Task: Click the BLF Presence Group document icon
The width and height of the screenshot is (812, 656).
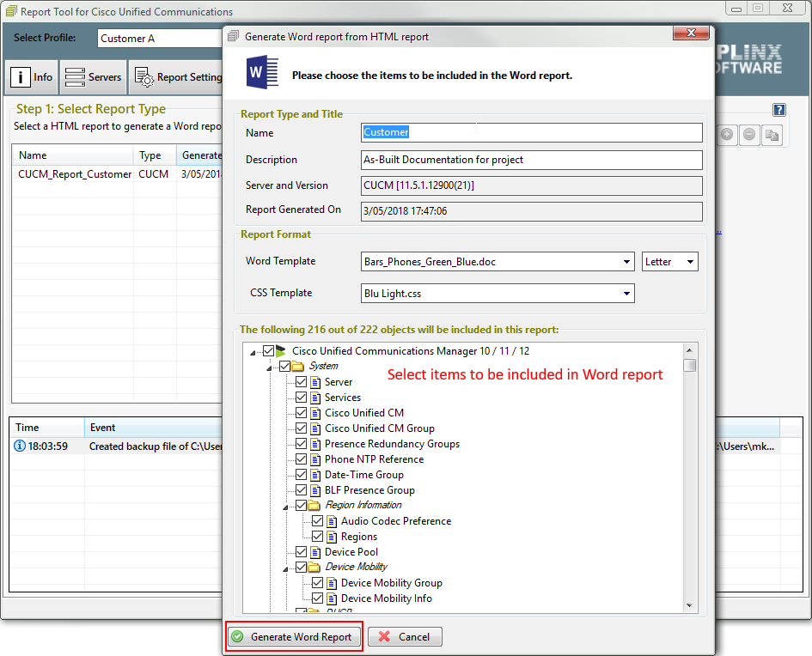Action: [315, 490]
